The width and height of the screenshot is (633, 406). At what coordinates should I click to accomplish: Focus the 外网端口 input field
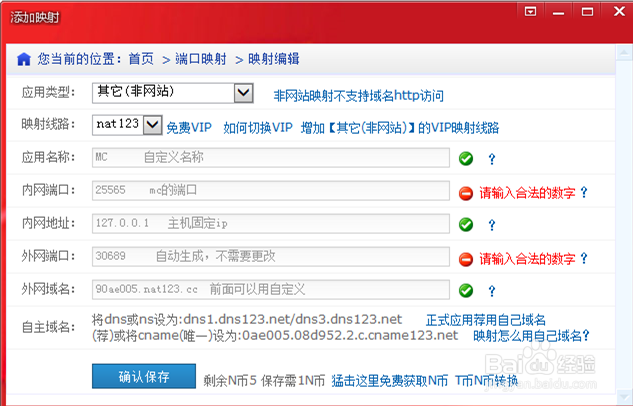[x=271, y=257]
